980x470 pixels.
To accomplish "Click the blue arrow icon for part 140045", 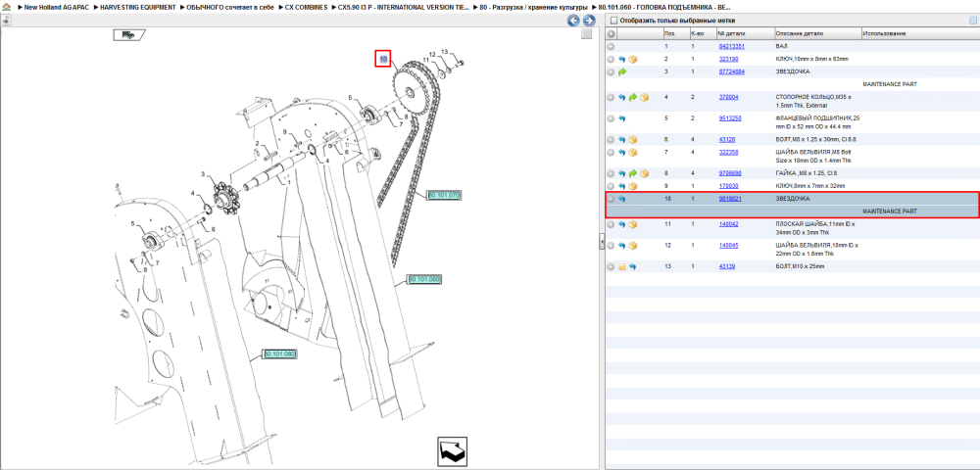I will click(622, 246).
